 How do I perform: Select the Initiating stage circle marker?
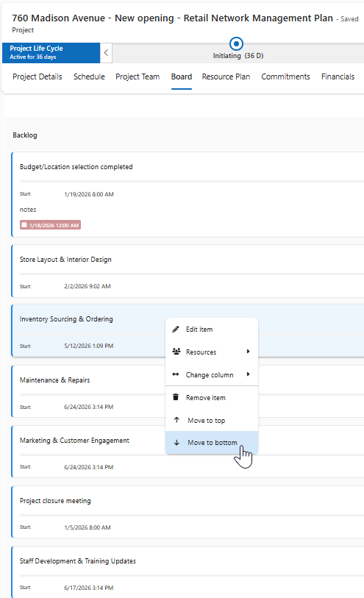coord(236,44)
